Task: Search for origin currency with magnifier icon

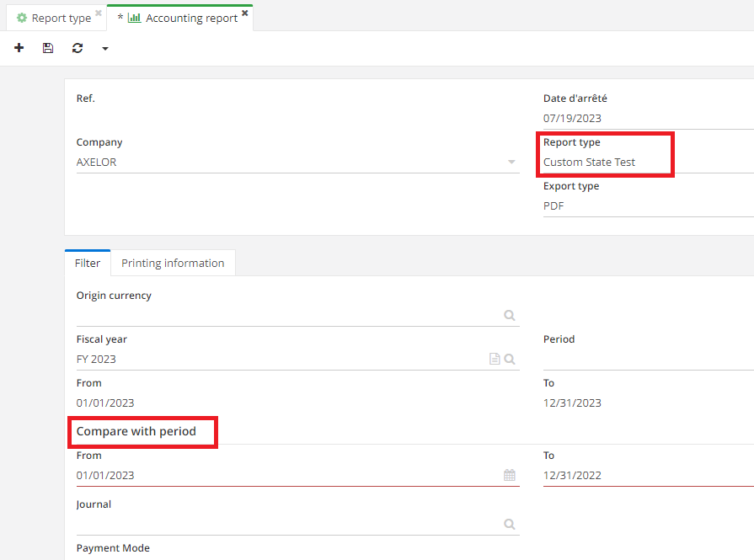Action: (510, 315)
